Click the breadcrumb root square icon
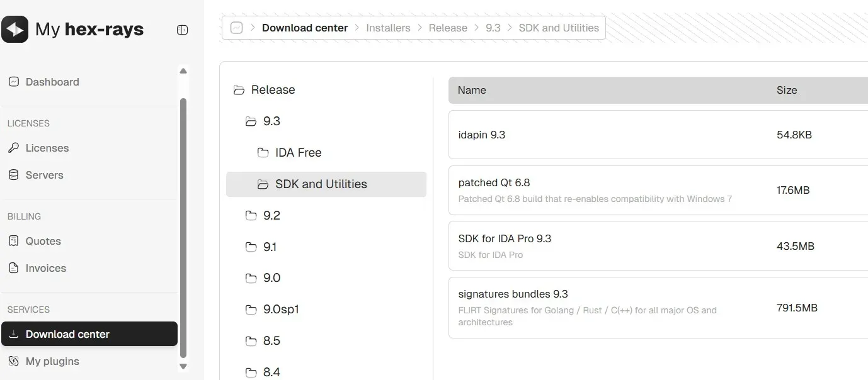Screen dimensions: 868x380 pyautogui.click(x=236, y=28)
